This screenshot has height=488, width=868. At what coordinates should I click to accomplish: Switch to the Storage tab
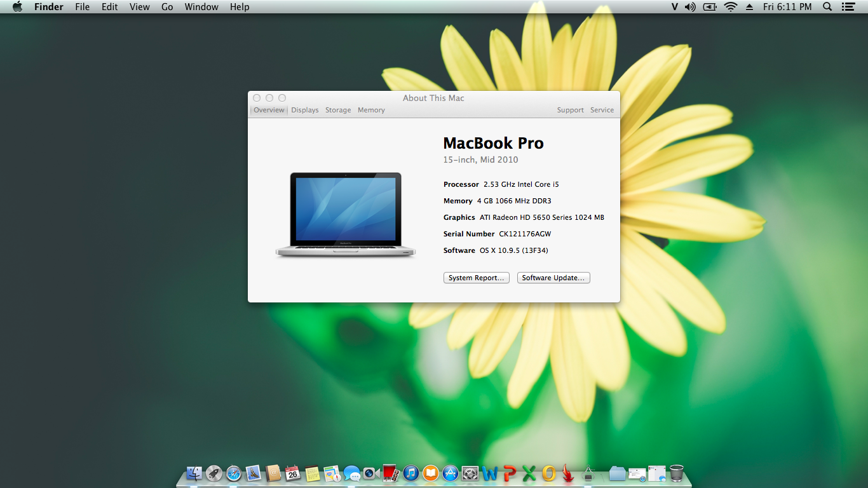point(338,110)
